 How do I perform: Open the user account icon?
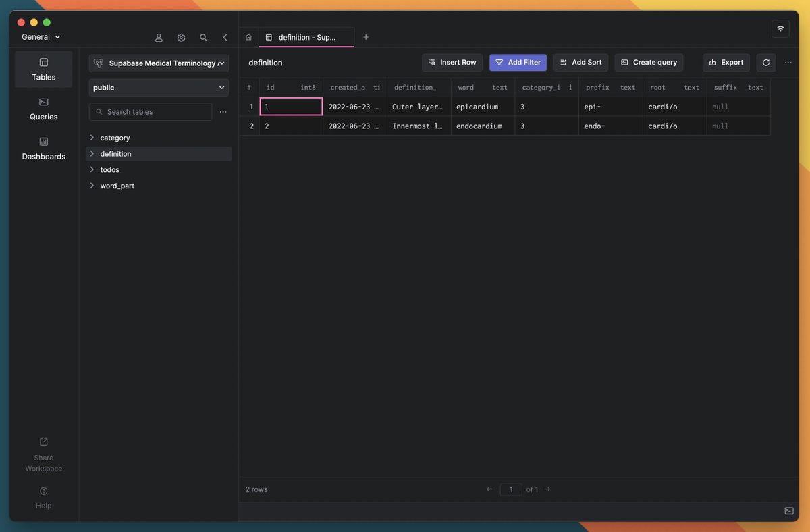click(x=159, y=38)
